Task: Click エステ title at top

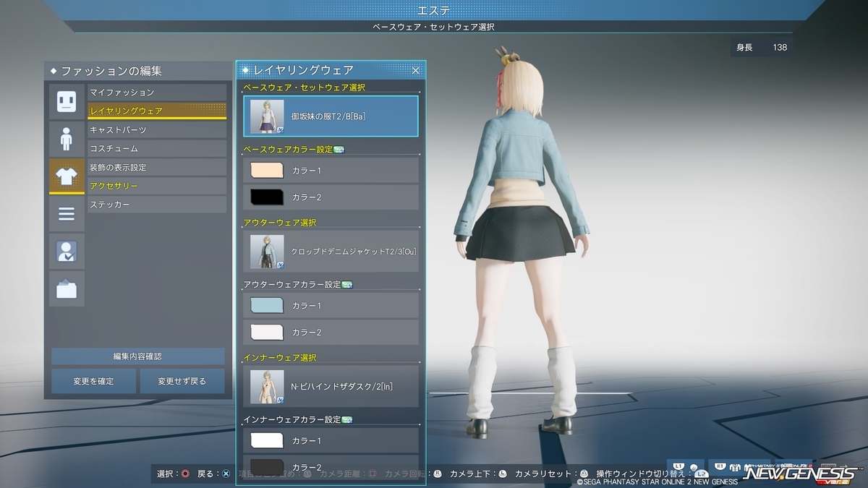Action: (x=434, y=10)
